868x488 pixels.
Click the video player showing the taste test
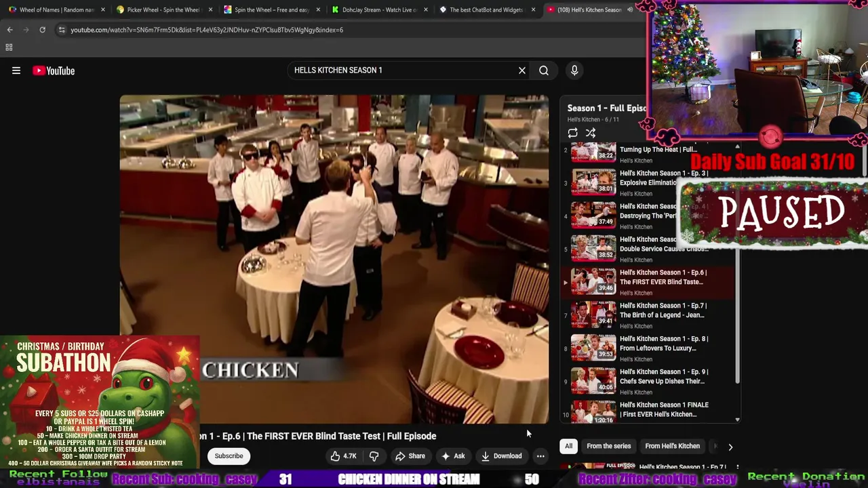click(334, 259)
